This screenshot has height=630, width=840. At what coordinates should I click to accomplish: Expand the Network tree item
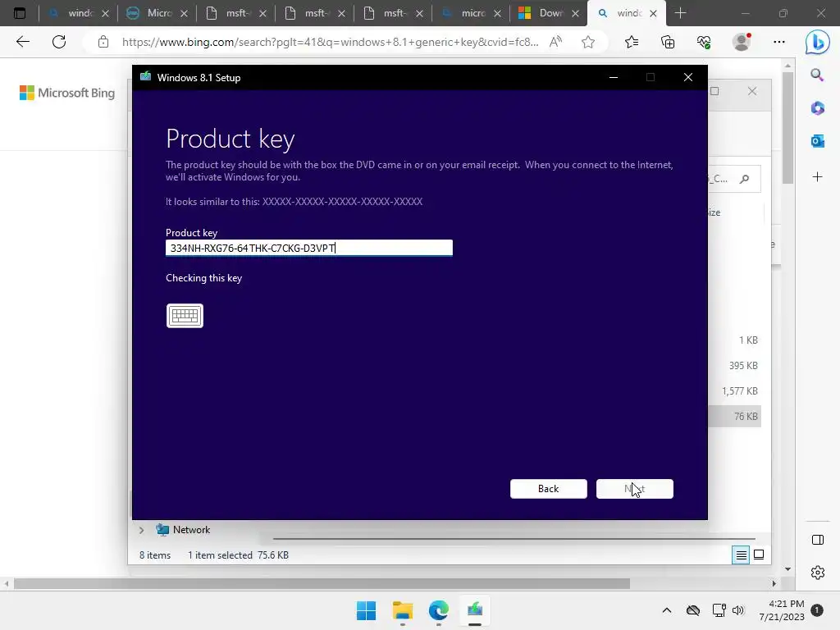point(141,530)
